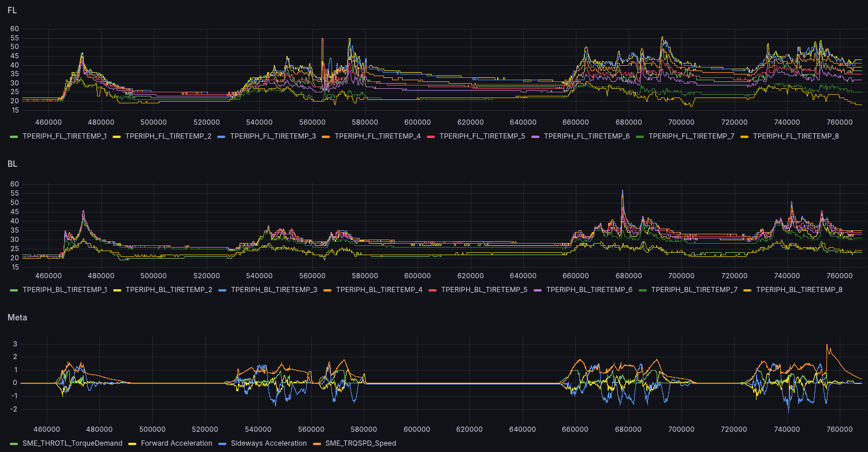Screen dimensions: 868x452
Task: Toggle SME_THROTL_TorqueDemand series label
Action: pyautogui.click(x=72, y=443)
